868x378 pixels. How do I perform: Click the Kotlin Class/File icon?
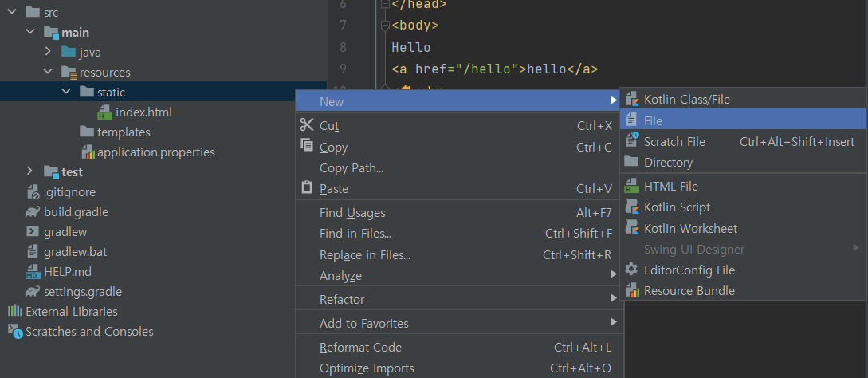point(631,99)
